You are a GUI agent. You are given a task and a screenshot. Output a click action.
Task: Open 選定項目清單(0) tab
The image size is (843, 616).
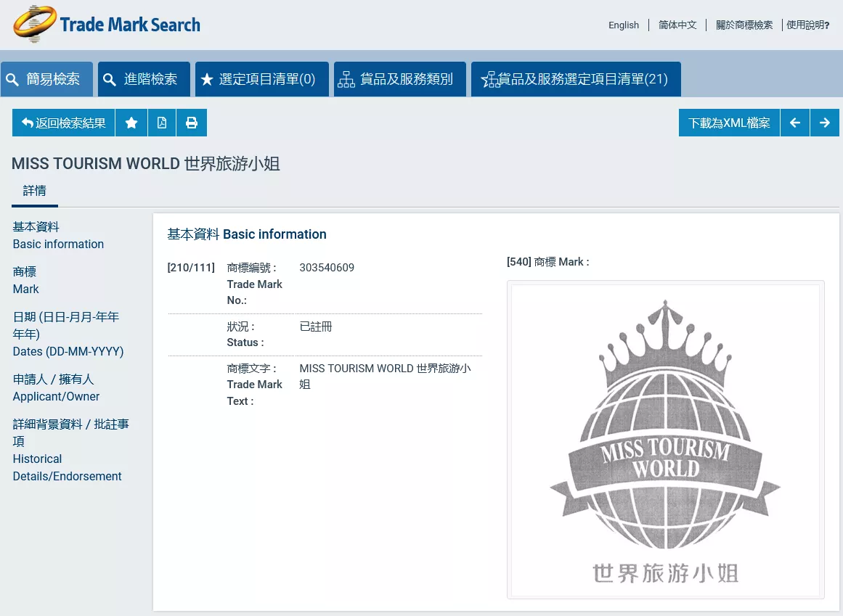(x=262, y=80)
